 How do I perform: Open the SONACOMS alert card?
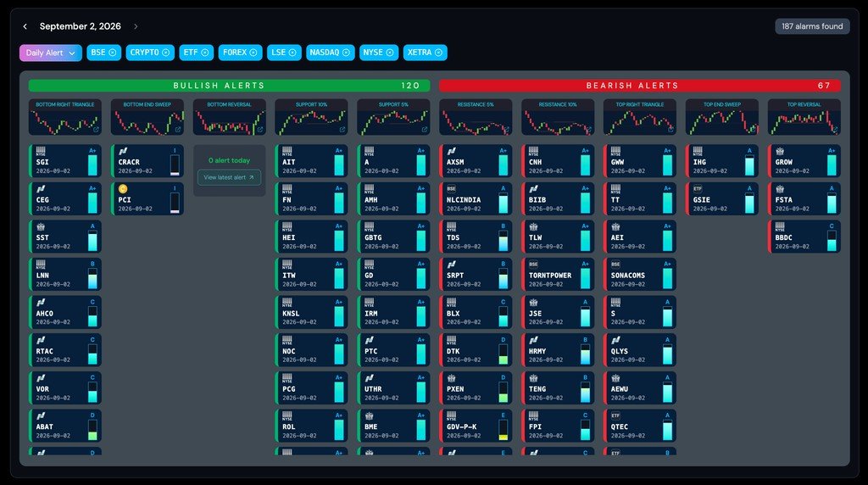click(x=640, y=274)
